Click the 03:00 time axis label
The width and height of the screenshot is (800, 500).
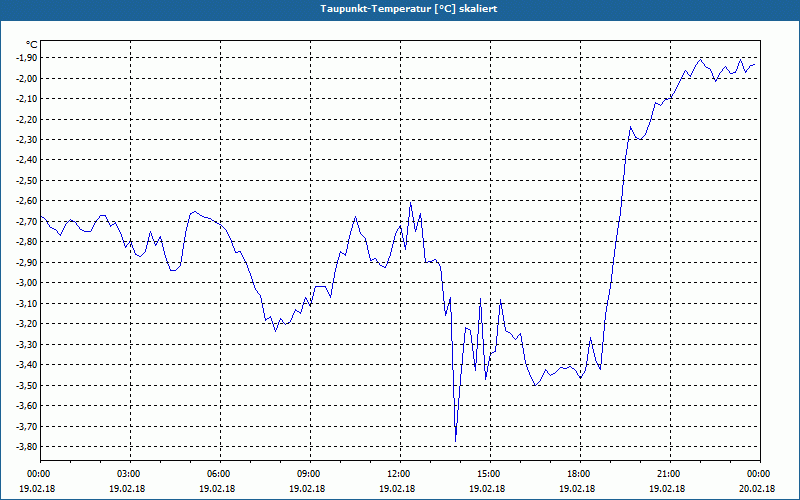pos(131,474)
